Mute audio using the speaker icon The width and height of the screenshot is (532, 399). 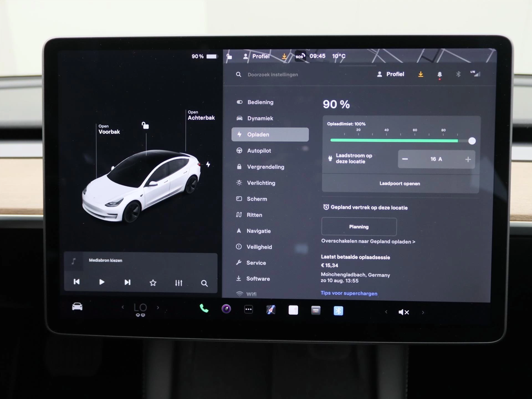coord(404,312)
